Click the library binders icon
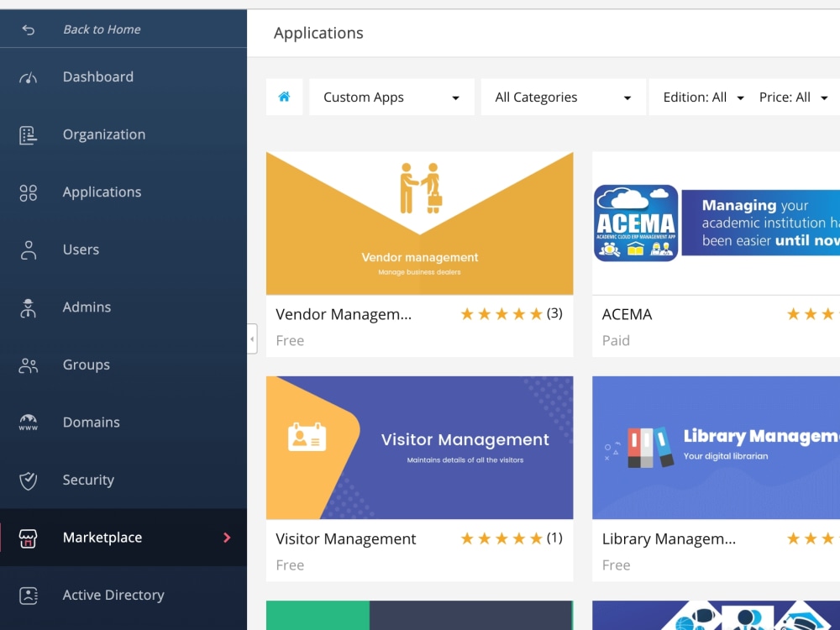 [x=650, y=448]
